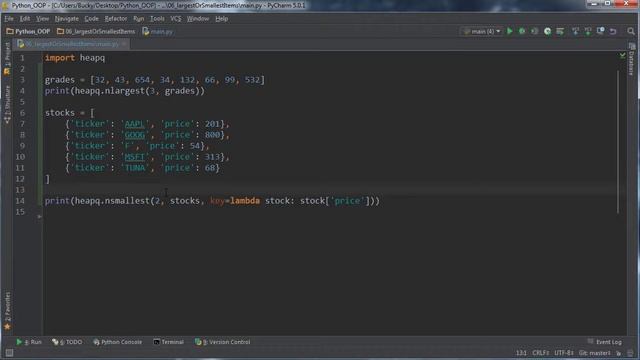Viewport: 640px width, 360px height.
Task: Click the stocks variable on line 6
Action: tap(60, 113)
